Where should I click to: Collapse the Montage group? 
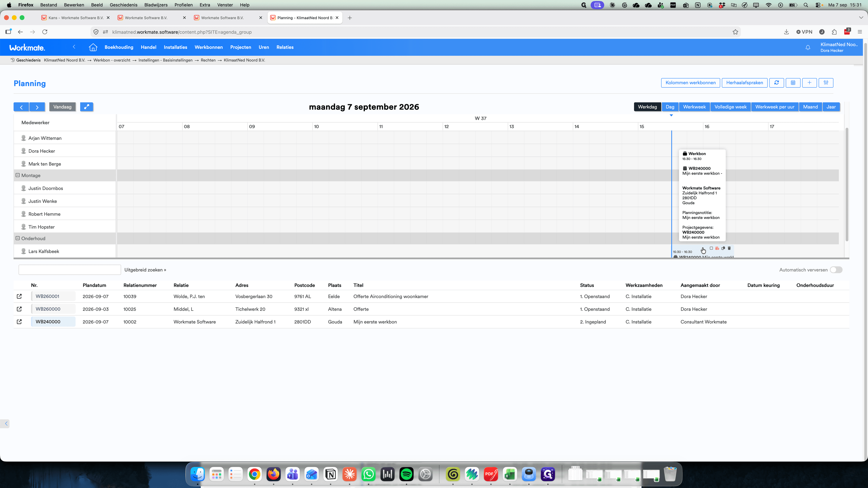point(18,176)
